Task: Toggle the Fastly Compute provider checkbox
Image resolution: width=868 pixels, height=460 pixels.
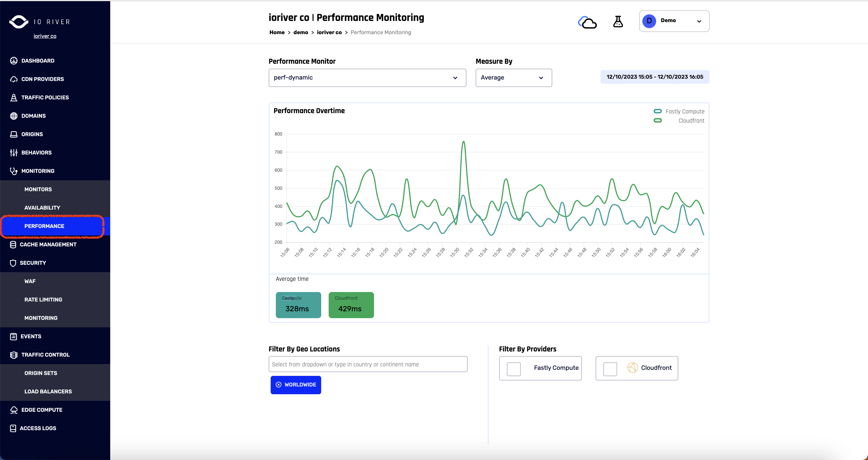Action: [514, 369]
